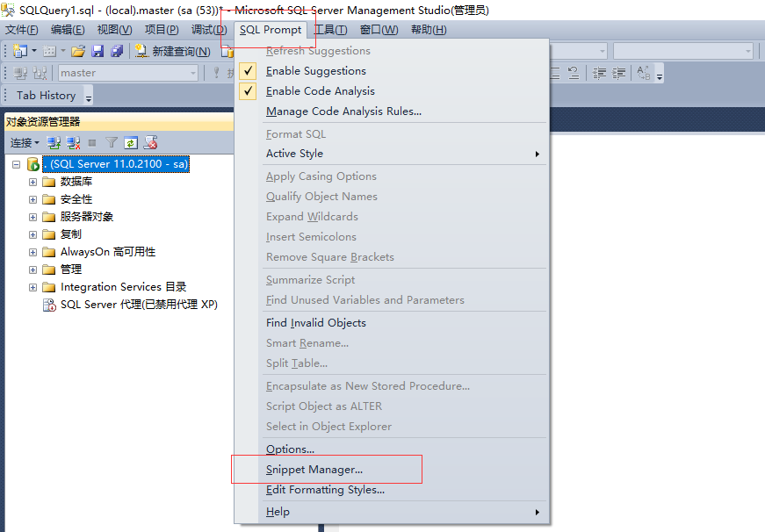
Task: Click the Connect query toolbar icon
Action: click(x=20, y=73)
